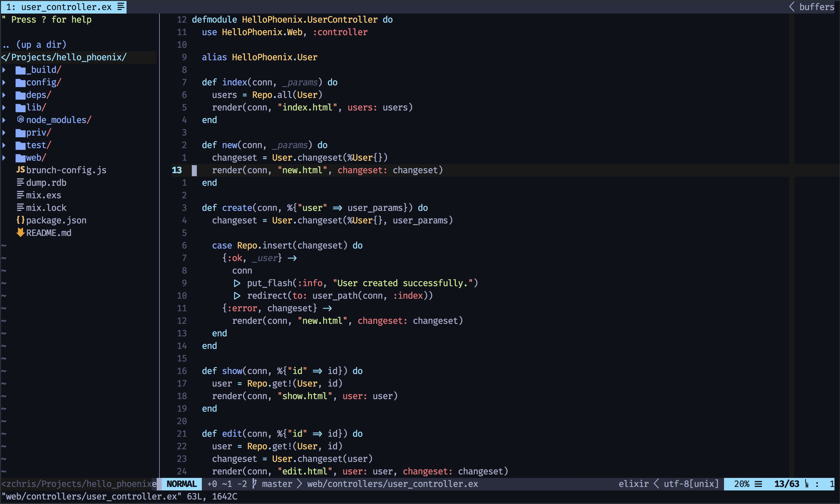Open README.md from the file tree
The image size is (840, 504).
(x=48, y=233)
